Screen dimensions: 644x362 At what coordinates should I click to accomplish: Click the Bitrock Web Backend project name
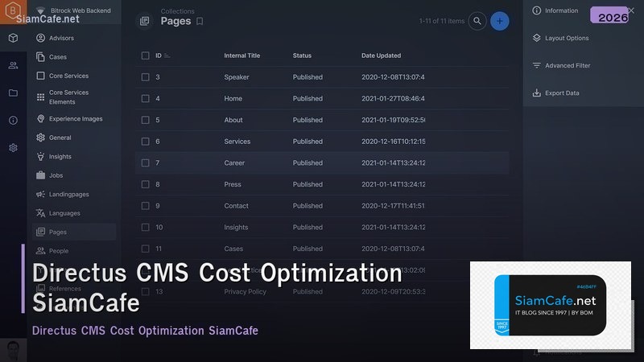(x=80, y=10)
